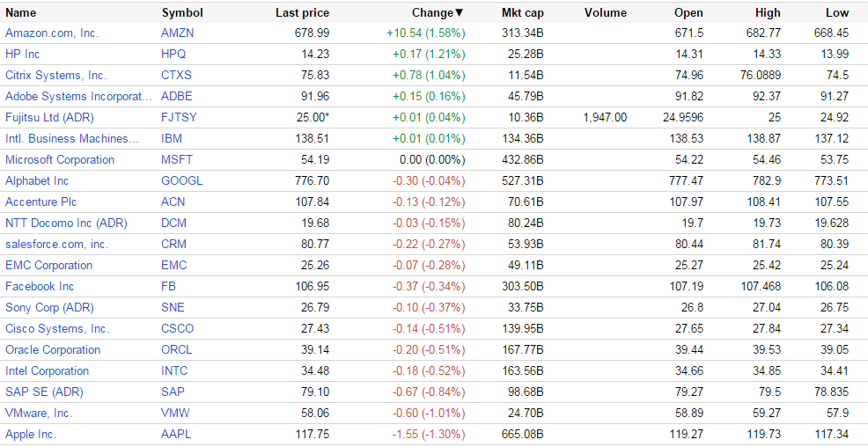Viewport: 868px width, 447px height.
Task: Sort by the Mkt cap column header
Action: [522, 12]
